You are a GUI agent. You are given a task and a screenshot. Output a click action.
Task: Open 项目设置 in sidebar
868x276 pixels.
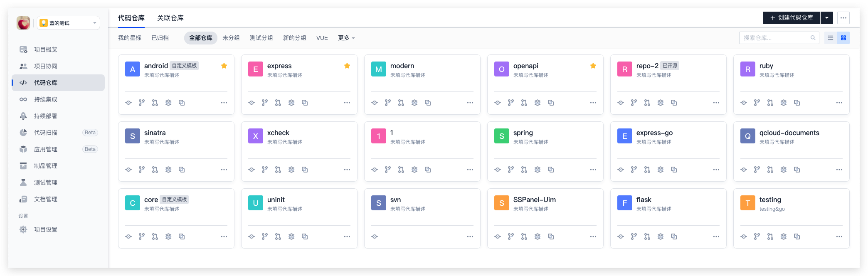(58, 229)
